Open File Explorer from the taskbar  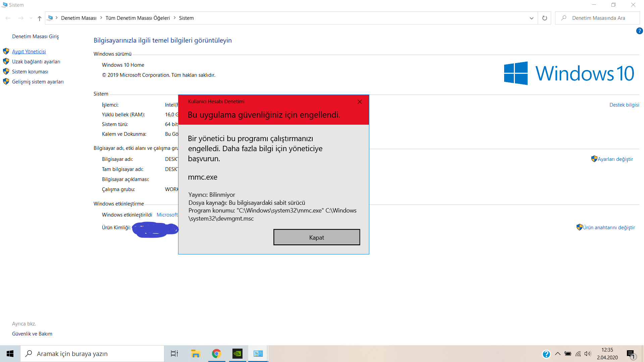(x=195, y=354)
